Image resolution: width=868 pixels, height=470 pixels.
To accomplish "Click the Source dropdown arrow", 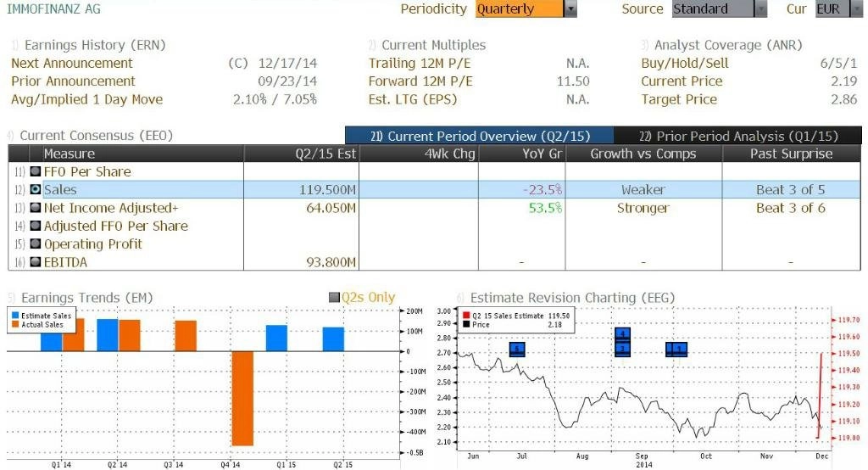I will point(761,8).
